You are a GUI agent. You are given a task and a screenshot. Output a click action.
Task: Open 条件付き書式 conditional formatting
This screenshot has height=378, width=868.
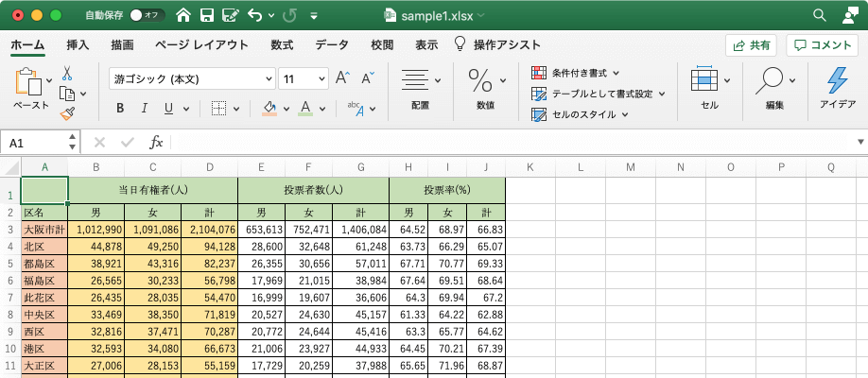(x=575, y=73)
